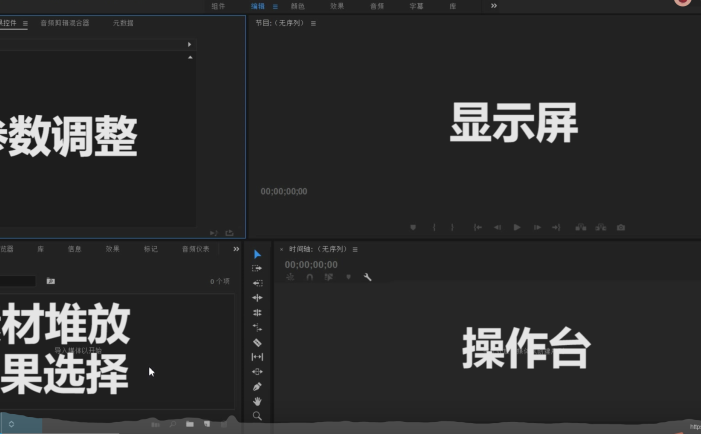Expand effect controls timeline arrow
The image size is (701, 434).
tap(190, 44)
